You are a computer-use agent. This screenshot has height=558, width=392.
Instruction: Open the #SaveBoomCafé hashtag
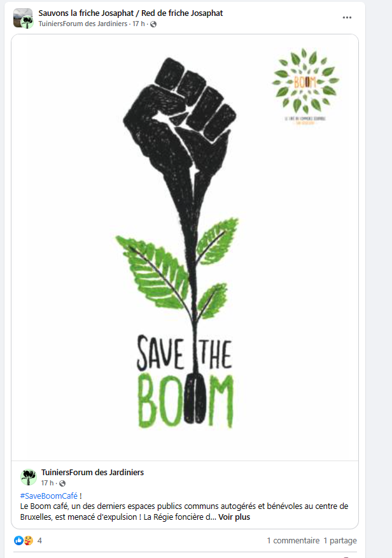click(49, 496)
